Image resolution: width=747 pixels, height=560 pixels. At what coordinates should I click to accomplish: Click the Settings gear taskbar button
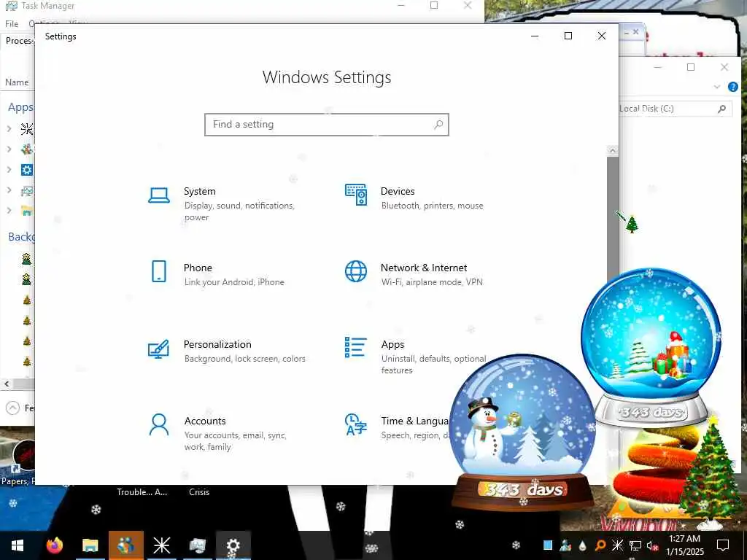coord(233,545)
